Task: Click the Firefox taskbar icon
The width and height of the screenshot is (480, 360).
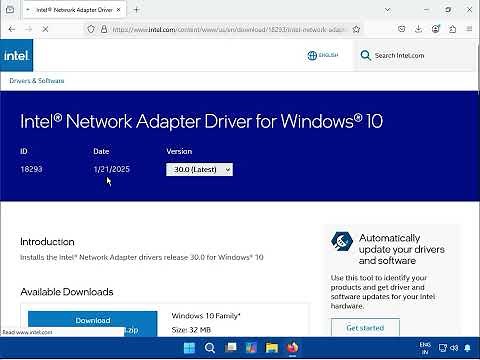Action: [x=292, y=348]
